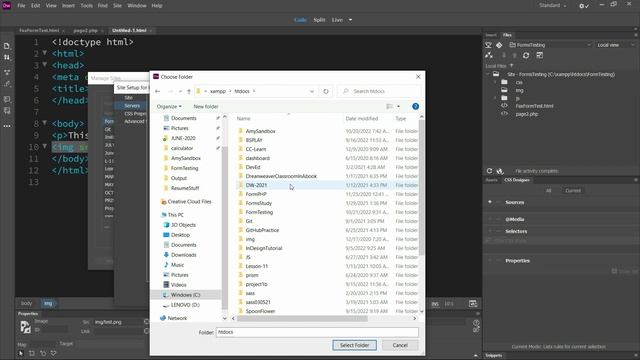This screenshot has width=640, height=360.
Task: Sort by the Name column header
Action: [244, 118]
